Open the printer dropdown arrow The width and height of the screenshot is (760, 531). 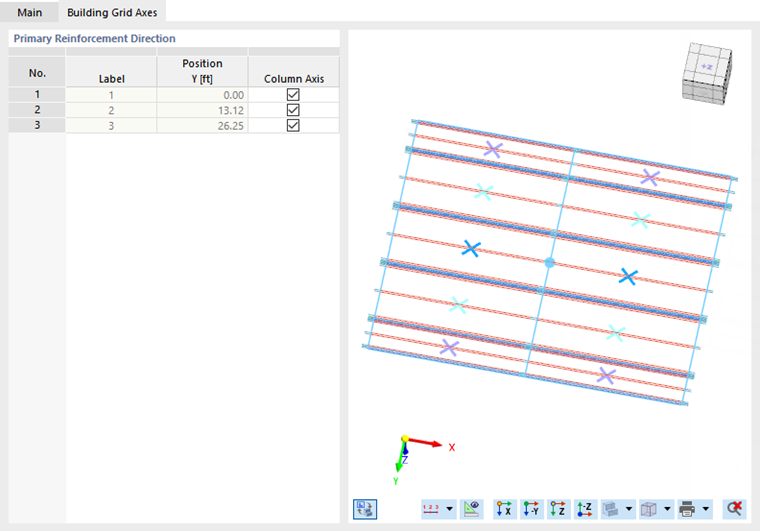coord(706,509)
